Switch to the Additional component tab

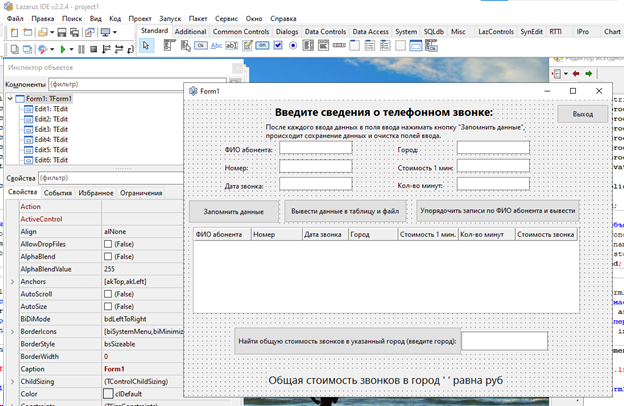tap(190, 32)
